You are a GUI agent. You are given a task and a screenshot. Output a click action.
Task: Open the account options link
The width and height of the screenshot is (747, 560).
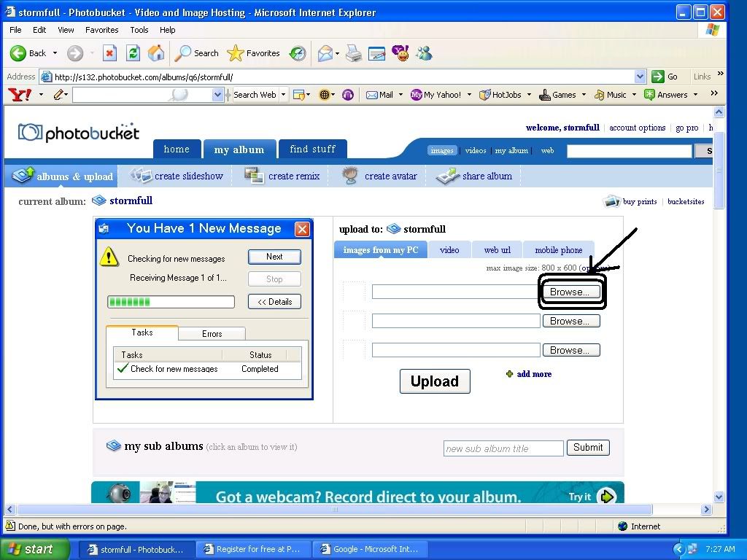pos(637,128)
